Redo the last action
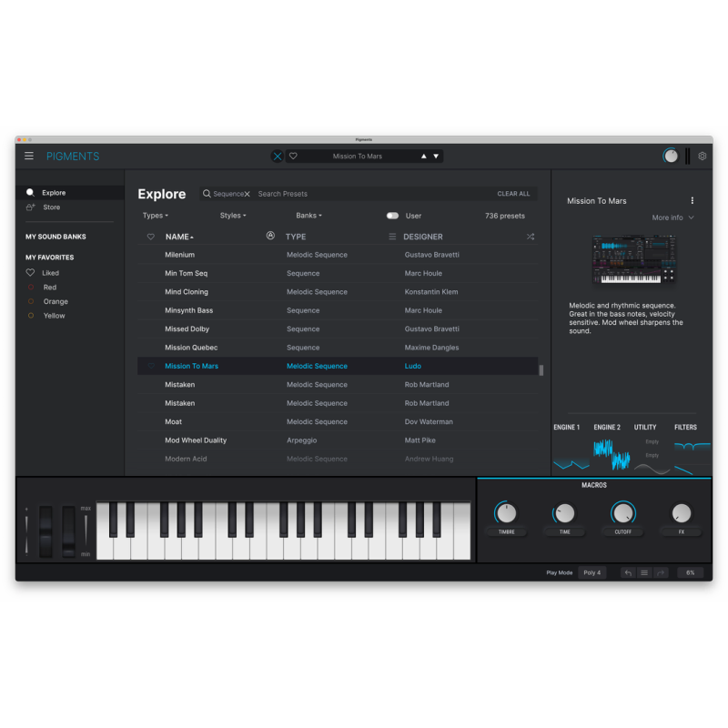 point(661,573)
